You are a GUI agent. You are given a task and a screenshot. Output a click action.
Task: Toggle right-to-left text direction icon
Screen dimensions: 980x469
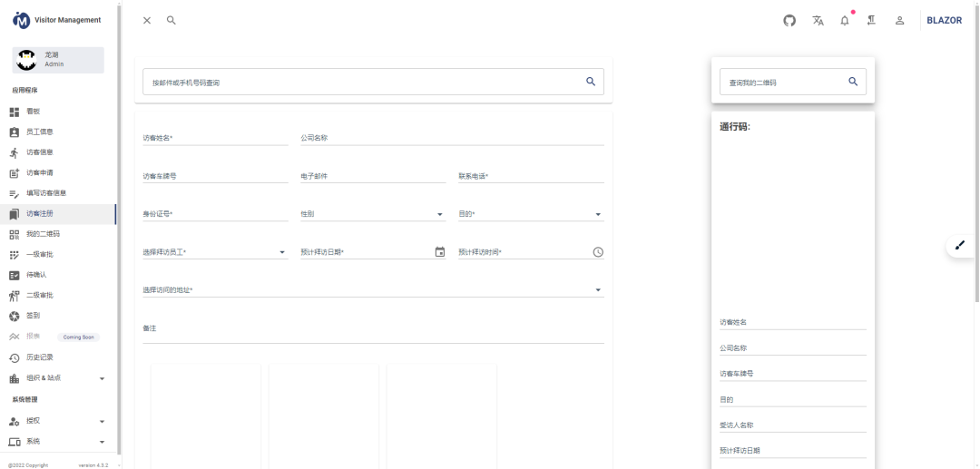coord(871,21)
